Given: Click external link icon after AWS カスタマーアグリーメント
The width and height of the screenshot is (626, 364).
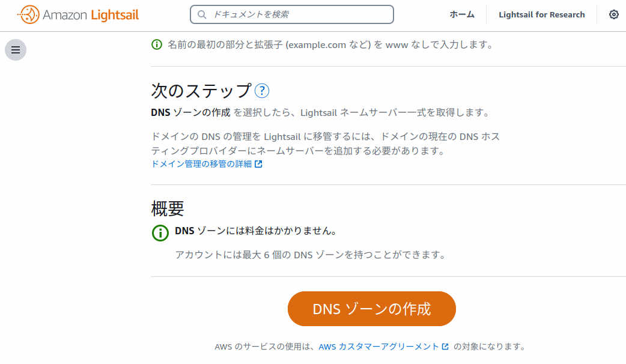Looking at the screenshot, I should click(x=445, y=347).
